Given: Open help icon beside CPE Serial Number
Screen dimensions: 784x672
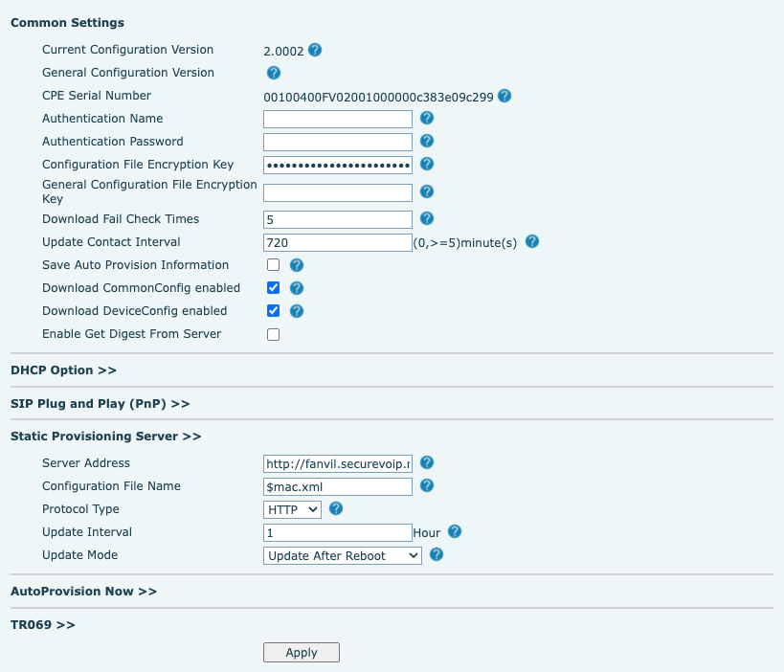Looking at the screenshot, I should click(x=504, y=96).
